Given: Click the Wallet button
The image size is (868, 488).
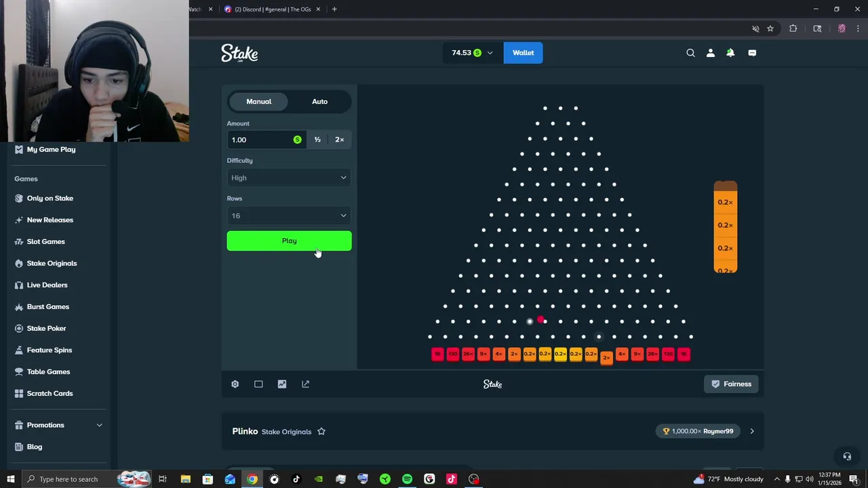Looking at the screenshot, I should pos(523,53).
